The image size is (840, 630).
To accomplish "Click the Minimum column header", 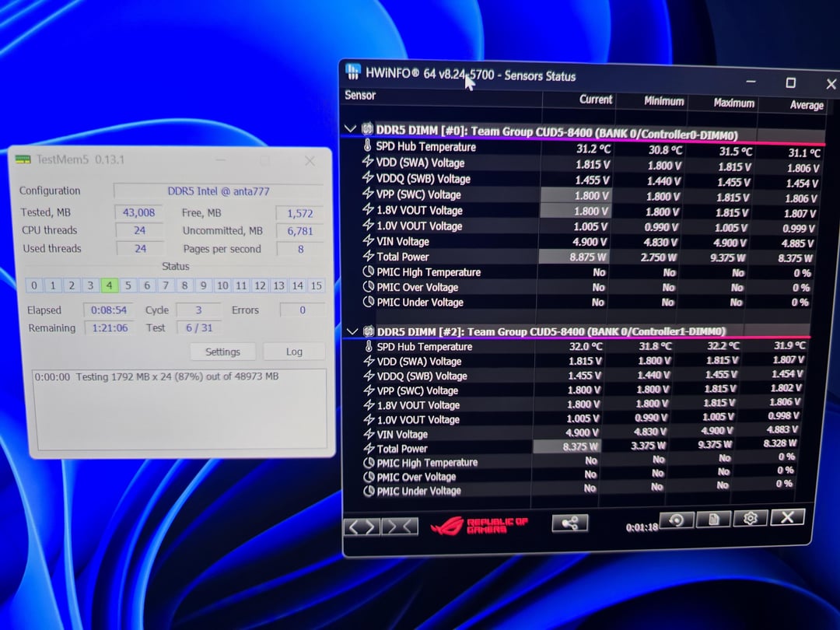I will (663, 101).
